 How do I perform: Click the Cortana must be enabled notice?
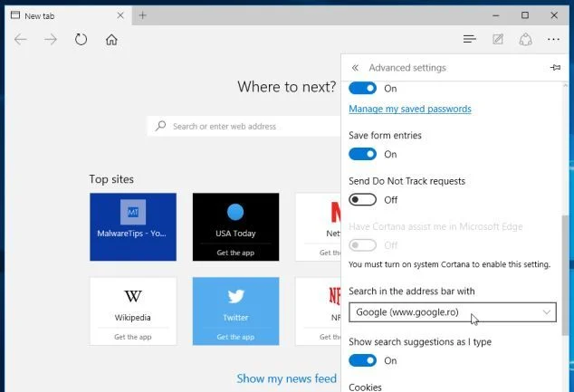[x=449, y=264]
